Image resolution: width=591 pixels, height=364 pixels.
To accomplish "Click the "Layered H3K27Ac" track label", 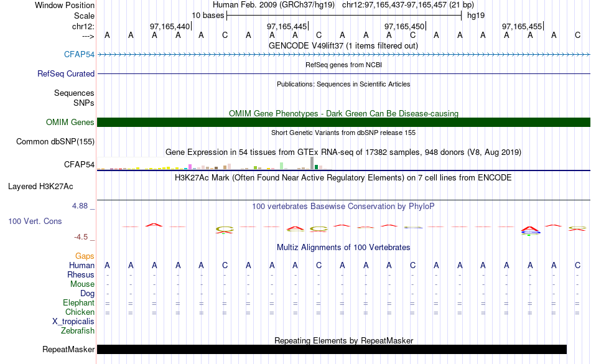I will click(x=40, y=187).
